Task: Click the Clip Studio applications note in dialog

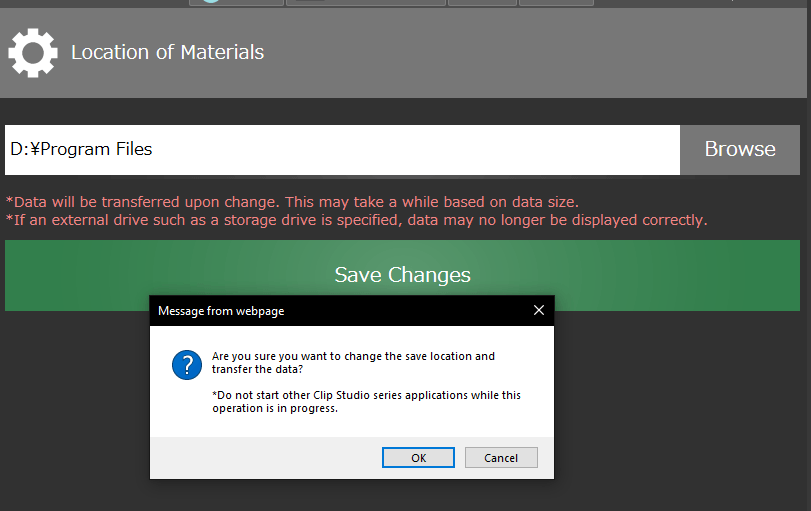Action: (x=366, y=401)
